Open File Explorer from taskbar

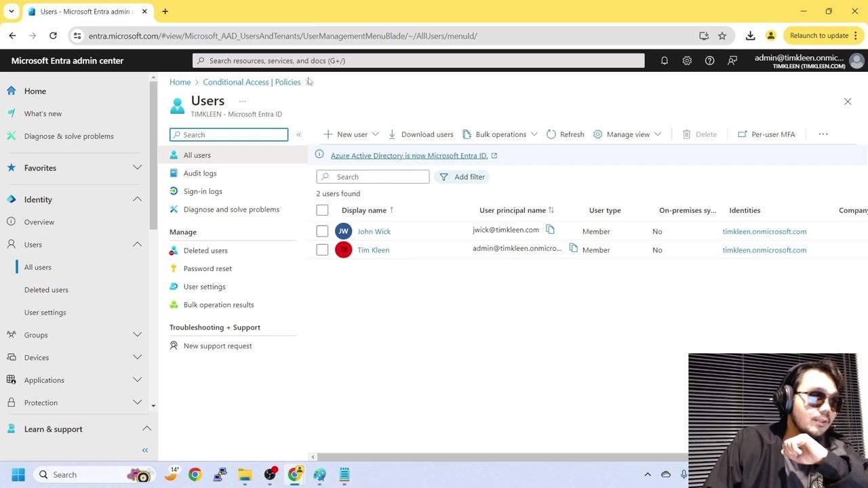click(245, 474)
